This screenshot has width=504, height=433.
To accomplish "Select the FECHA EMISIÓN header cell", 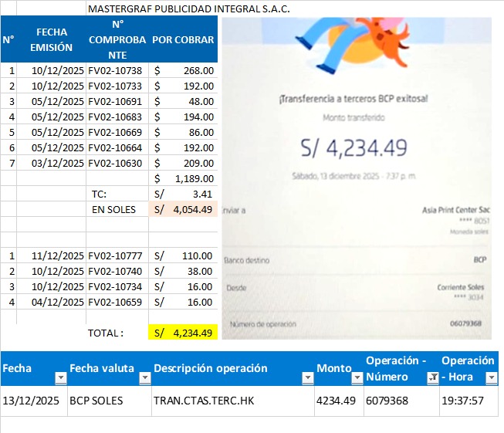I will point(52,39).
